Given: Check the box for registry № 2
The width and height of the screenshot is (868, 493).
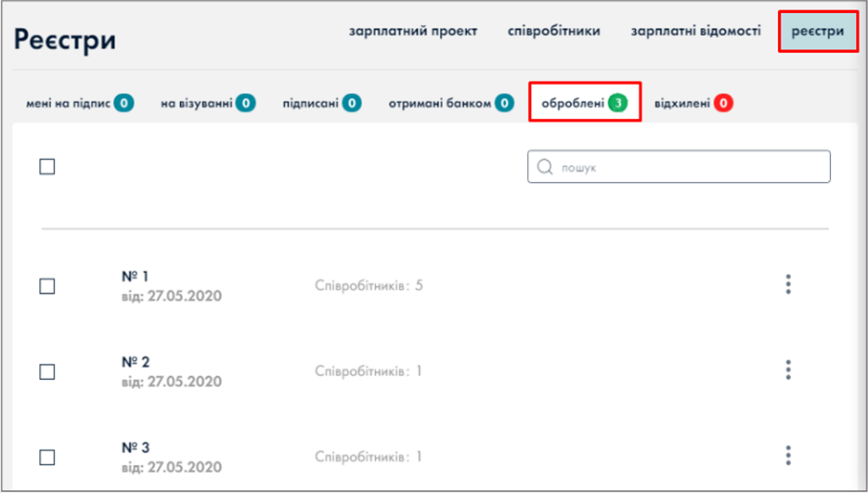Looking at the screenshot, I should pyautogui.click(x=47, y=372).
